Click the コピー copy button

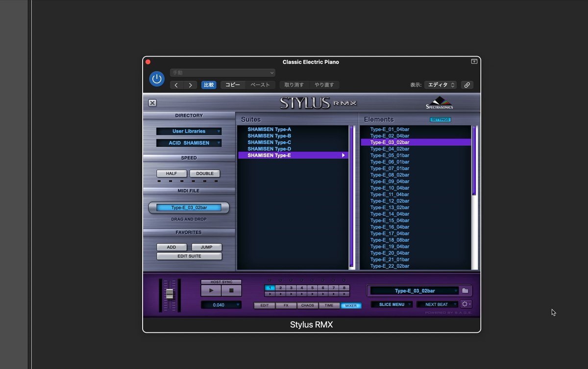tap(233, 85)
